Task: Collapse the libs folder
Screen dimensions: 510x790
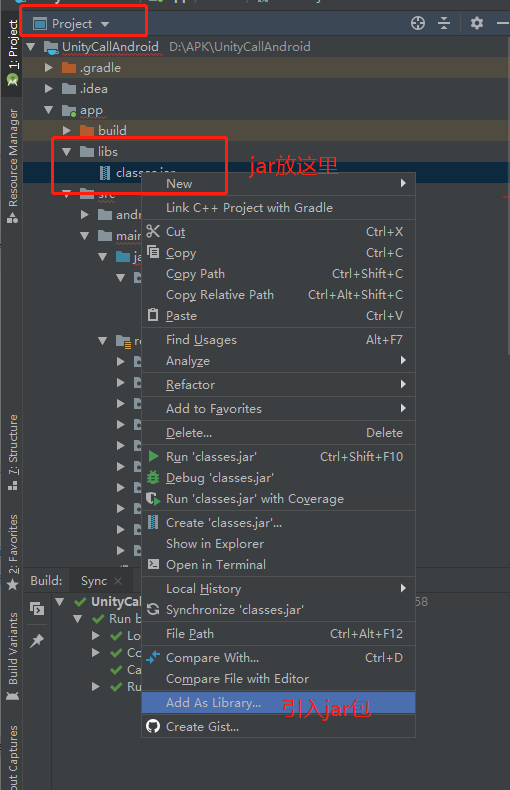Action: tap(67, 152)
